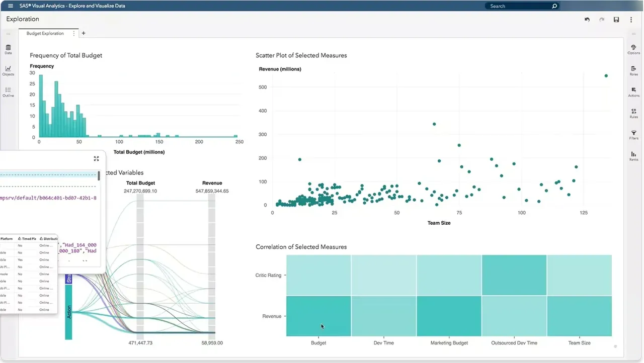Click the 'Scatter Plot of Selected Measures' title

click(301, 55)
